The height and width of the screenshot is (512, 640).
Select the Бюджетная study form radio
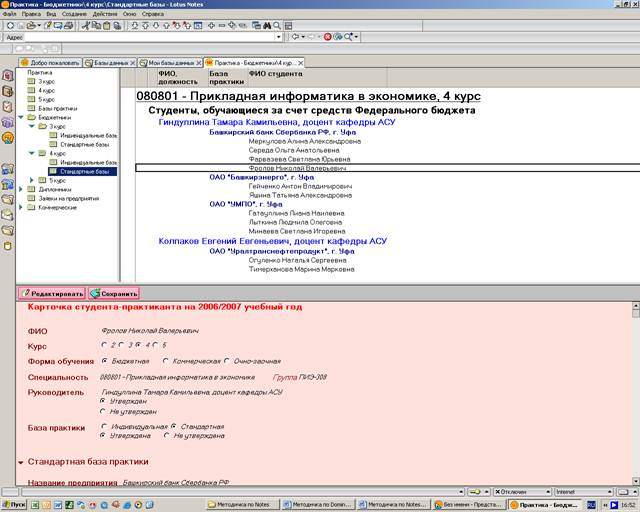pos(104,361)
